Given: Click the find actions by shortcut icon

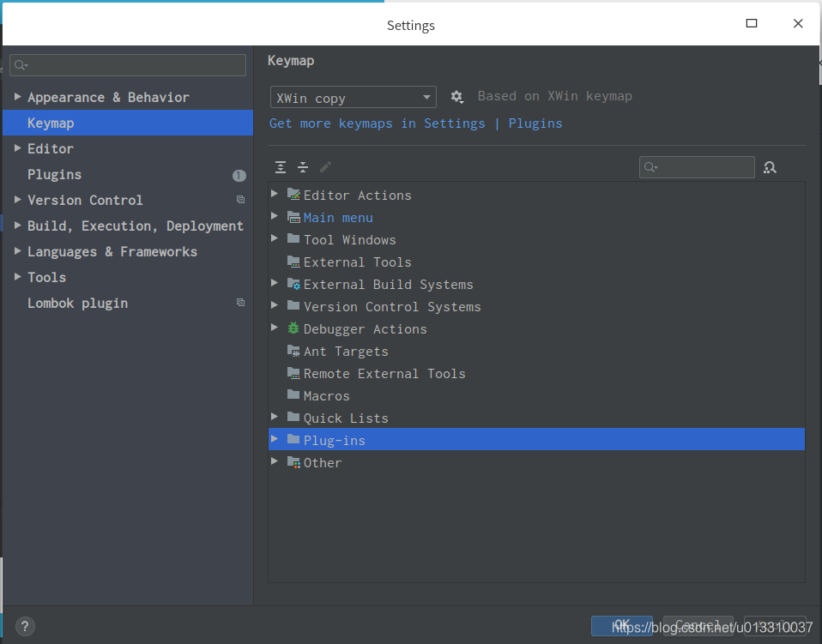Looking at the screenshot, I should (x=770, y=167).
